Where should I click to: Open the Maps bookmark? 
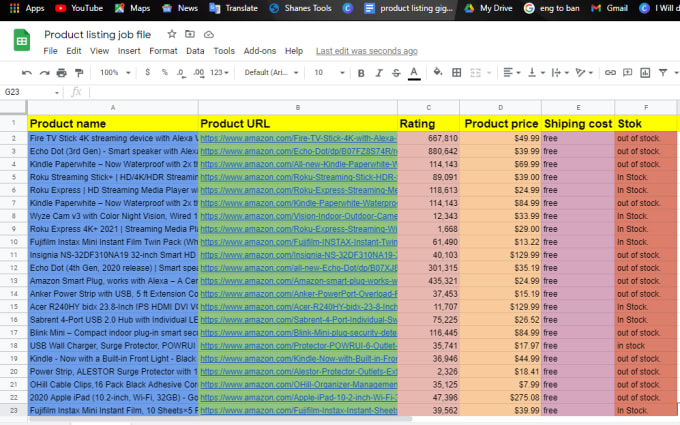tap(132, 8)
